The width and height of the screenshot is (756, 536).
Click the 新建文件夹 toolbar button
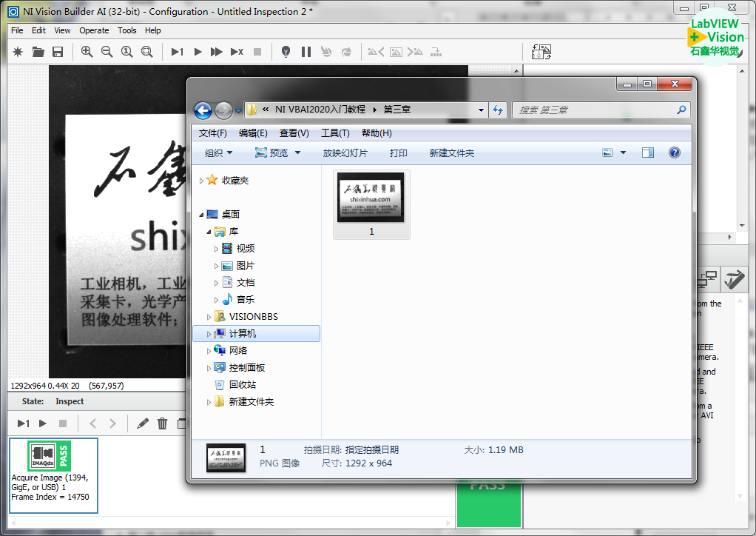point(451,153)
